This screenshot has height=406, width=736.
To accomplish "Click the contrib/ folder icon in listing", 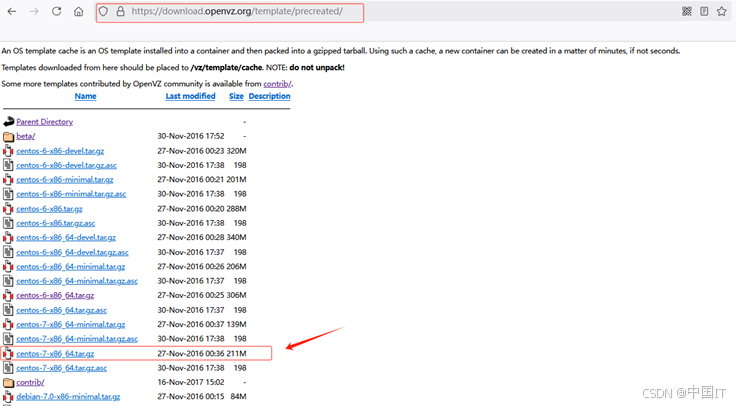I will click(8, 383).
